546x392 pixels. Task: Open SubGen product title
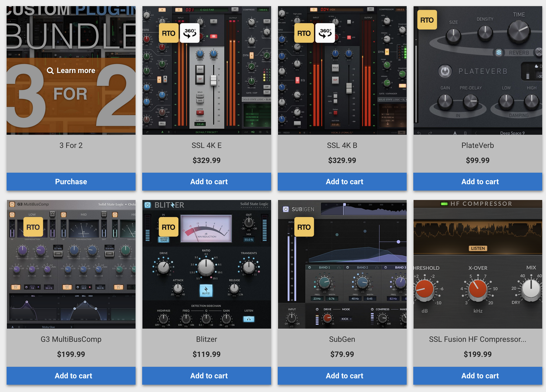tap(342, 339)
